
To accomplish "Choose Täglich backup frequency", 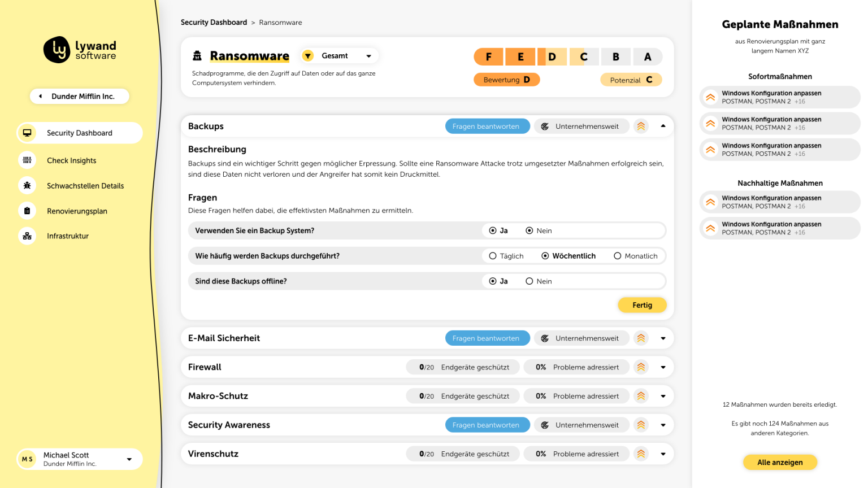I will pyautogui.click(x=493, y=256).
